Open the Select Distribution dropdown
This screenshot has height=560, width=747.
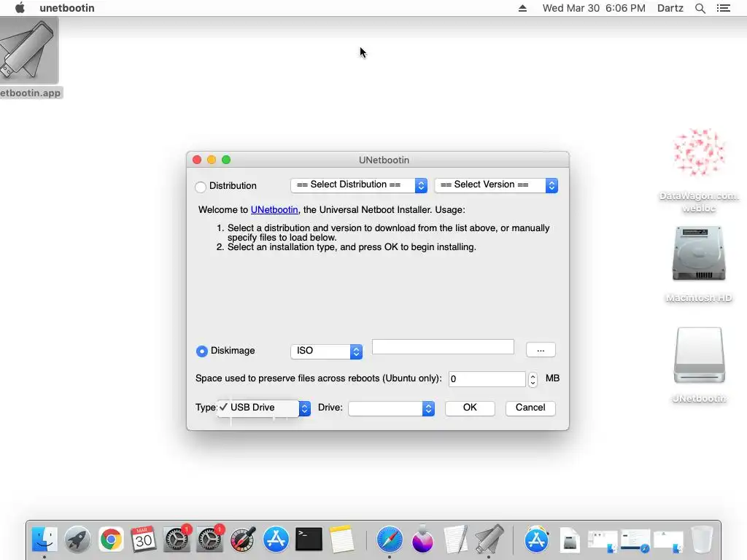coord(359,185)
